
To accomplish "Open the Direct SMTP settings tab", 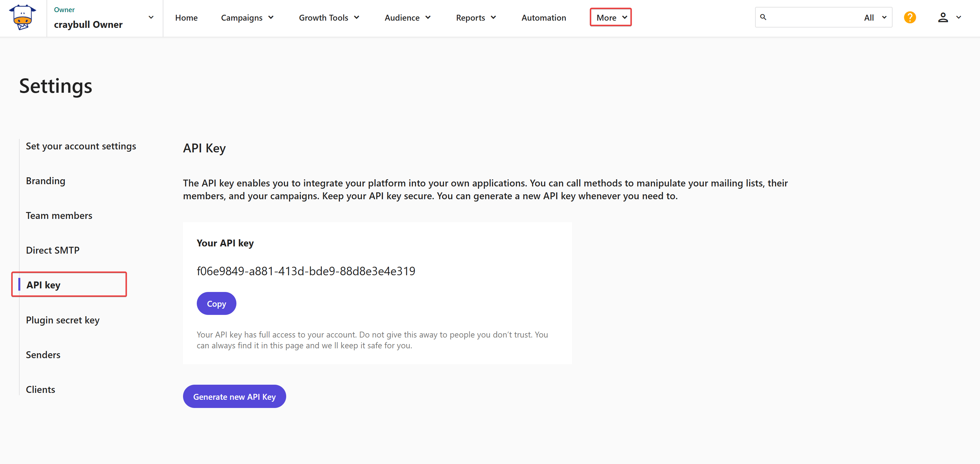I will pyautogui.click(x=52, y=250).
